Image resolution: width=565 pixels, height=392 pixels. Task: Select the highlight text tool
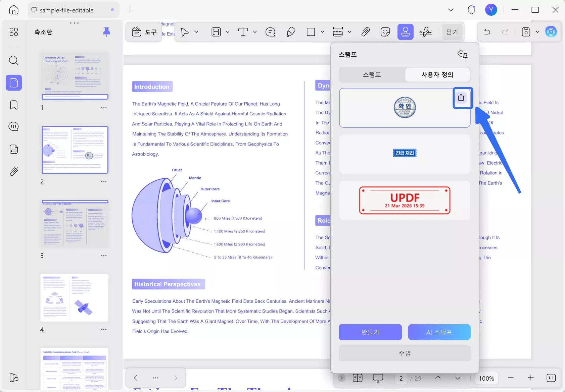tap(216, 32)
